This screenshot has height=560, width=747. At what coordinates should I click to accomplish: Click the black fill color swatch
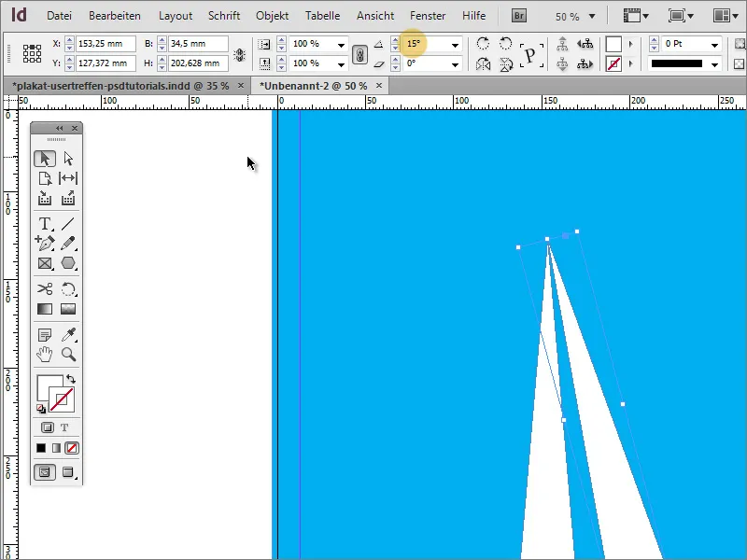tap(40, 449)
